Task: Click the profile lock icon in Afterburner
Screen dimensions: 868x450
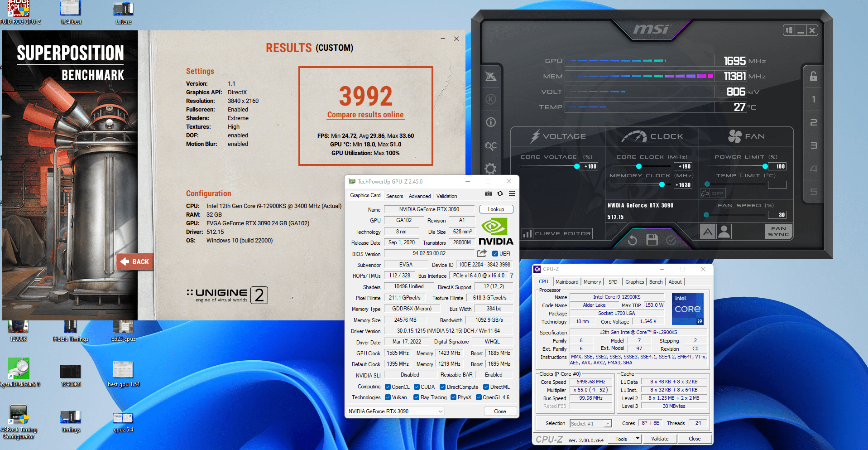Action: click(813, 76)
